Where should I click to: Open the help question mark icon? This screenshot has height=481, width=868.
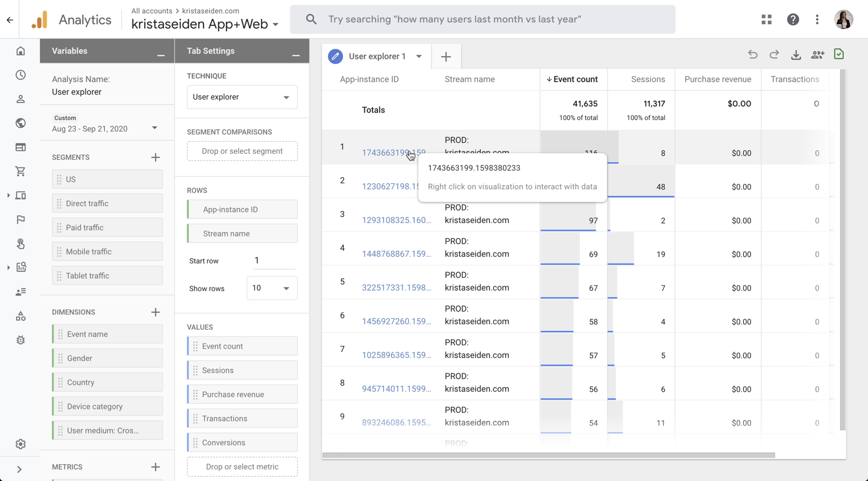793,19
